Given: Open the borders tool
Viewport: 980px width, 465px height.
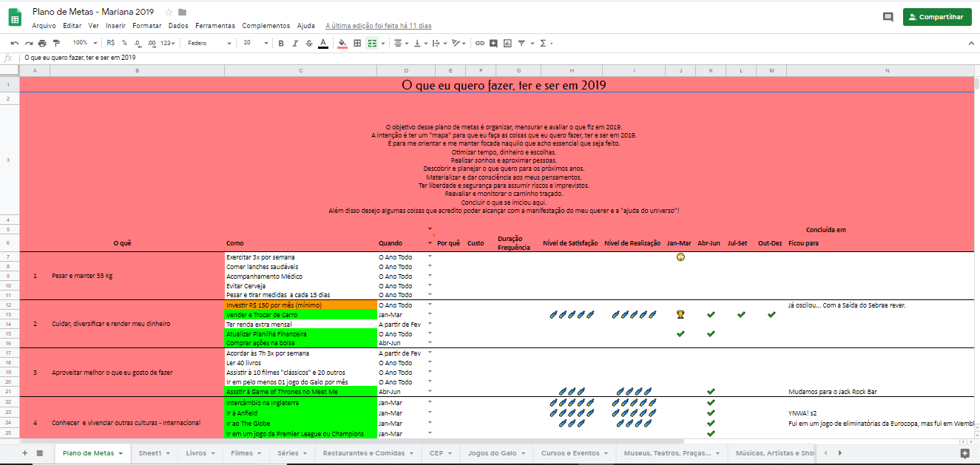Looking at the screenshot, I should (x=357, y=43).
